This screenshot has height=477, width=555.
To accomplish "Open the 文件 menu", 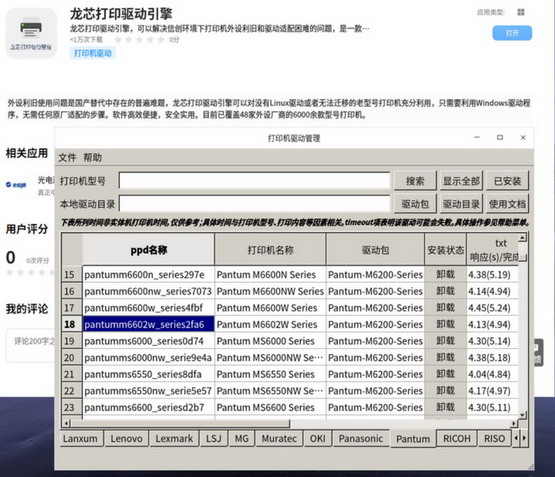I will tap(67, 157).
